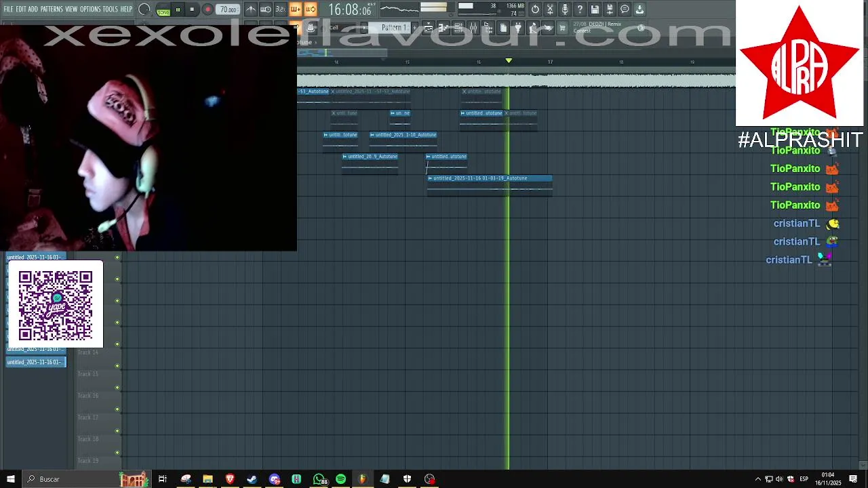Save the project with the floppy icon
Image resolution: width=868 pixels, height=488 pixels.
click(x=595, y=9)
